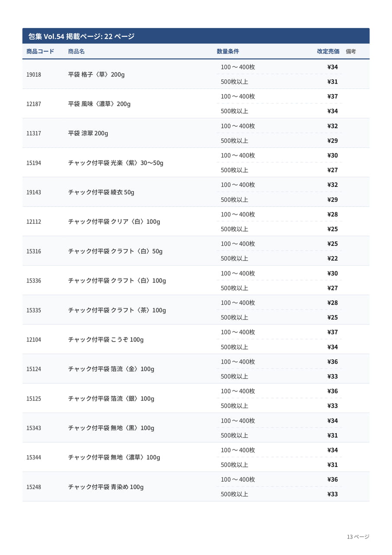Select チャック付平袋 箔流〈銀〉100g

coord(111,398)
